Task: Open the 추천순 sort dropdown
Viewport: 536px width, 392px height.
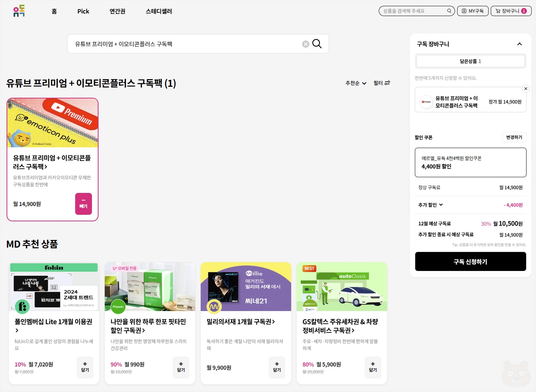Action: [356, 83]
